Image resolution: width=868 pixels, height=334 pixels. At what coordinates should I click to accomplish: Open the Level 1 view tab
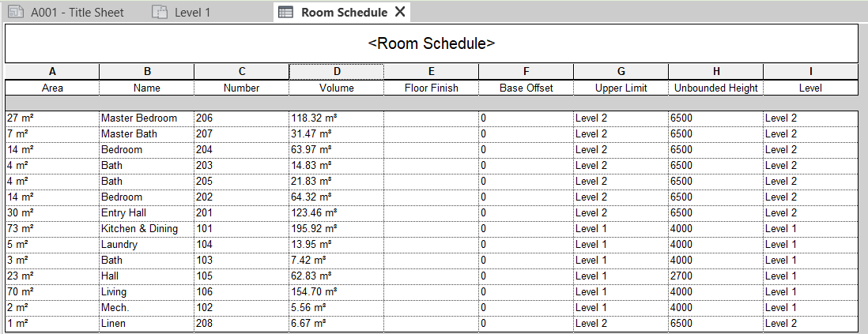pos(191,13)
